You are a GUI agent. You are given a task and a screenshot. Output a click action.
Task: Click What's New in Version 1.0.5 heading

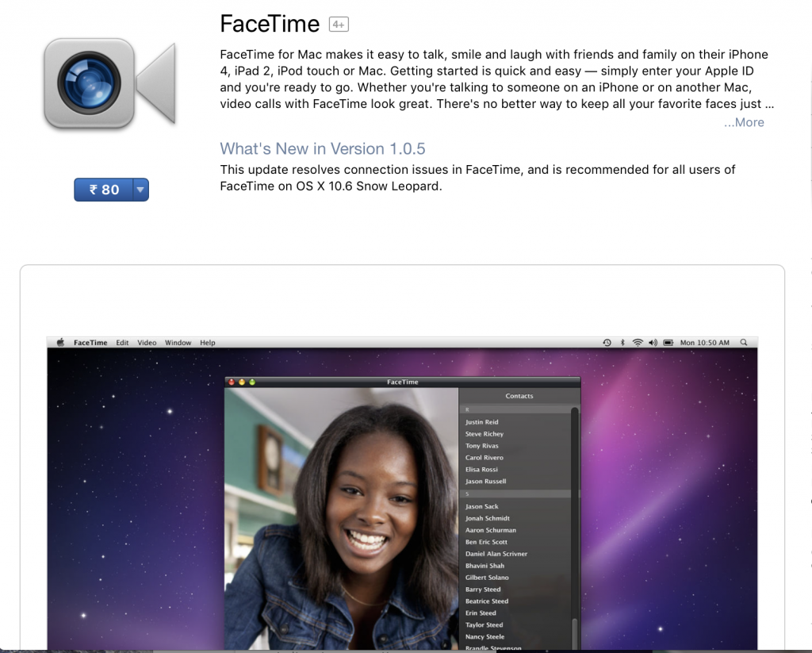pyautogui.click(x=322, y=148)
